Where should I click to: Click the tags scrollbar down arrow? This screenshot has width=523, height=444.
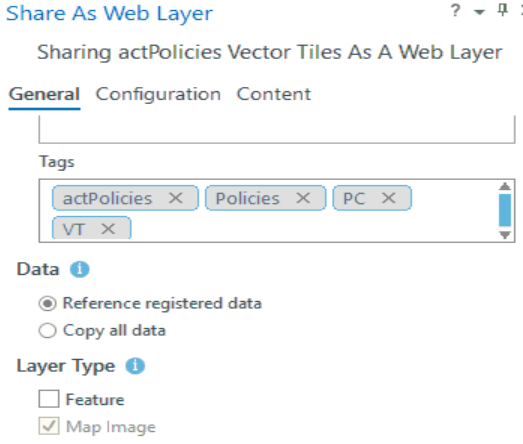[505, 235]
